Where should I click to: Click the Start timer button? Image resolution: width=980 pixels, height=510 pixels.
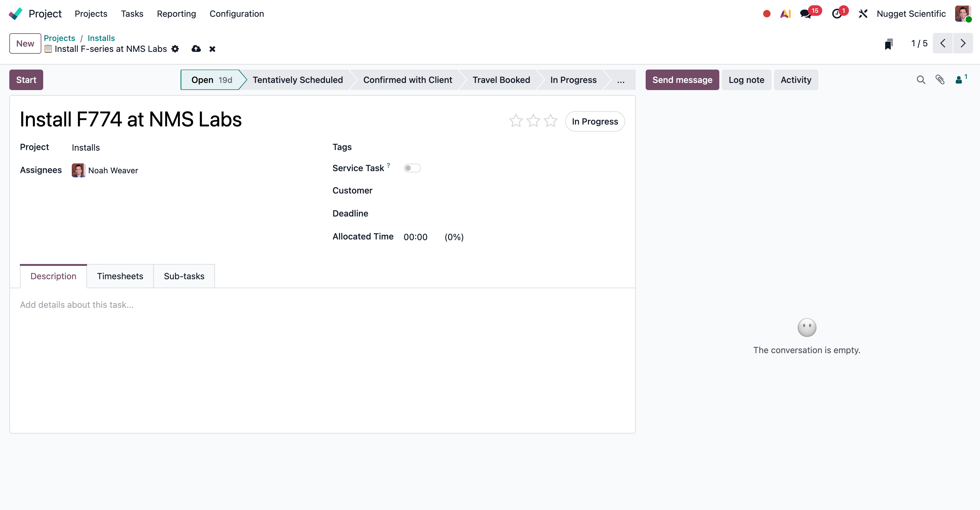pos(26,80)
